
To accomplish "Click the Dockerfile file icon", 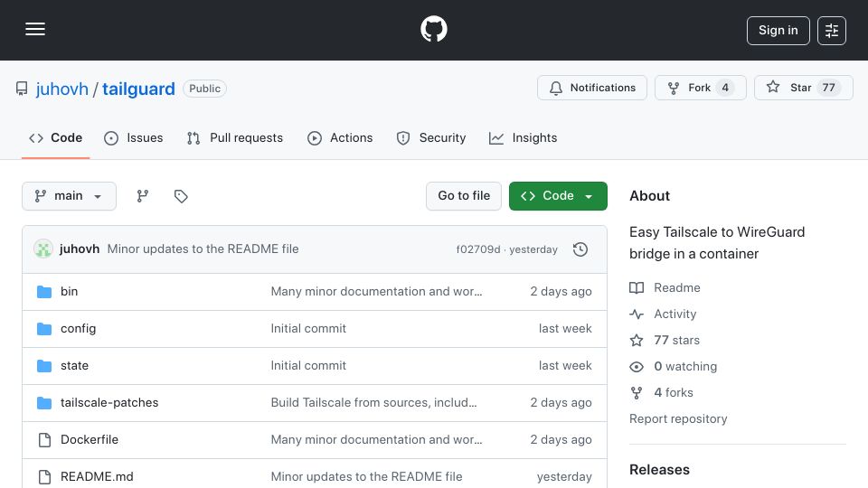I will point(44,440).
